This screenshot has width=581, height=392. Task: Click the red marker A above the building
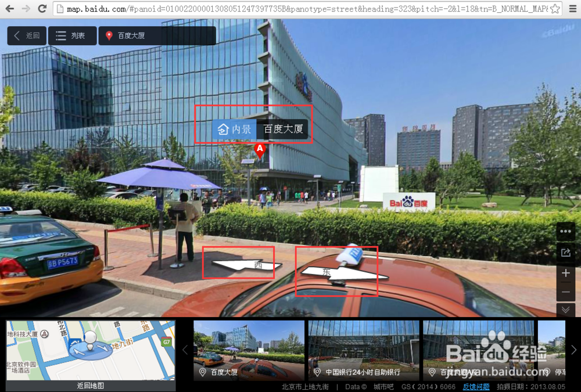[260, 149]
